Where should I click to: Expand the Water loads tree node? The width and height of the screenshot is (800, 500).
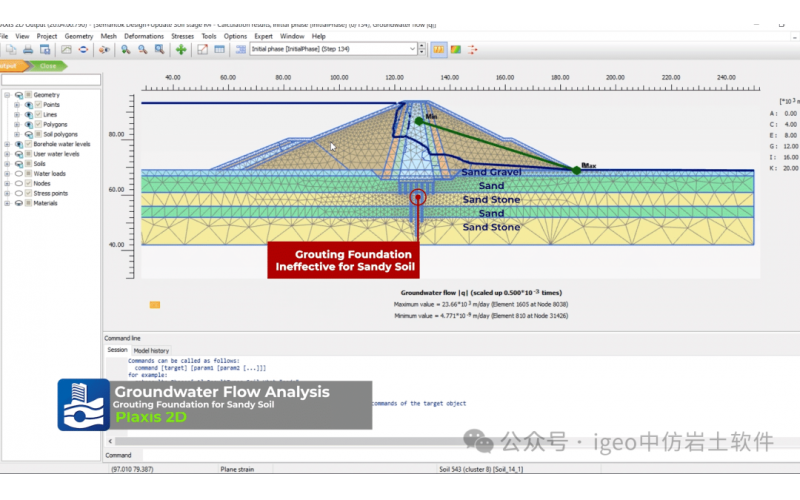[x=7, y=173]
